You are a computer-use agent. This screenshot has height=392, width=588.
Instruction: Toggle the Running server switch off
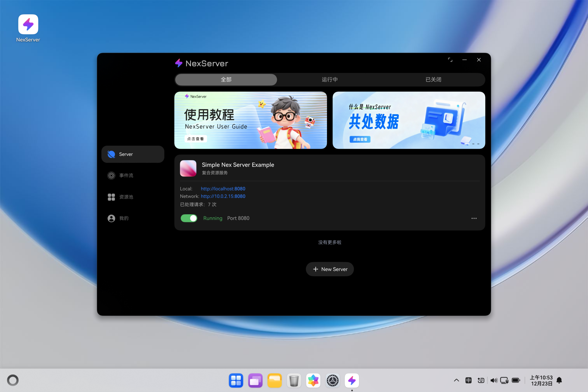coord(189,218)
